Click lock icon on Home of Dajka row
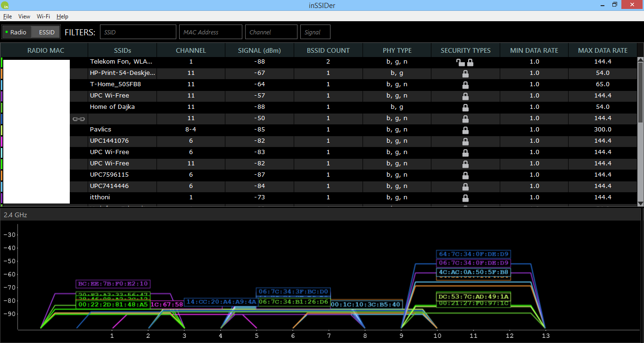Image resolution: width=644 pixels, height=343 pixels. point(465,107)
